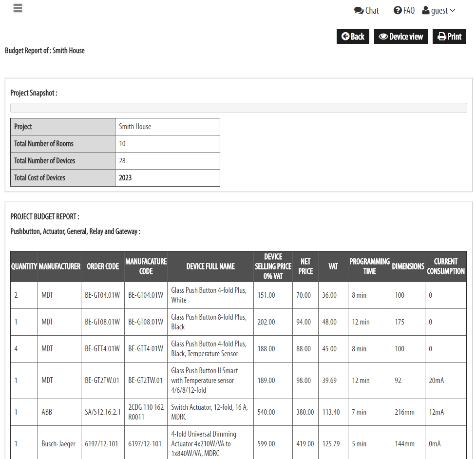Switch to Device view

[400, 37]
